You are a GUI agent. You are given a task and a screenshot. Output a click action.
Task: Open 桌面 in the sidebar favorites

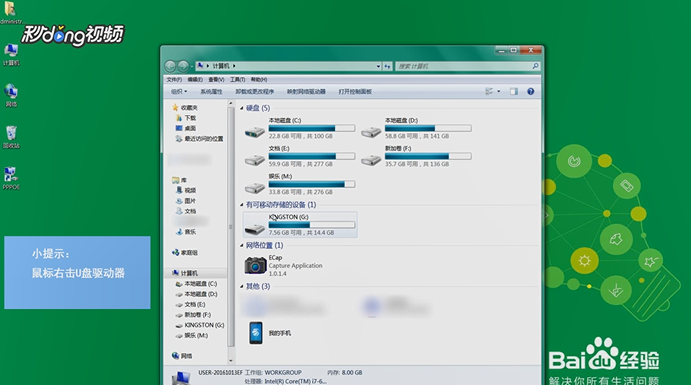click(x=186, y=128)
